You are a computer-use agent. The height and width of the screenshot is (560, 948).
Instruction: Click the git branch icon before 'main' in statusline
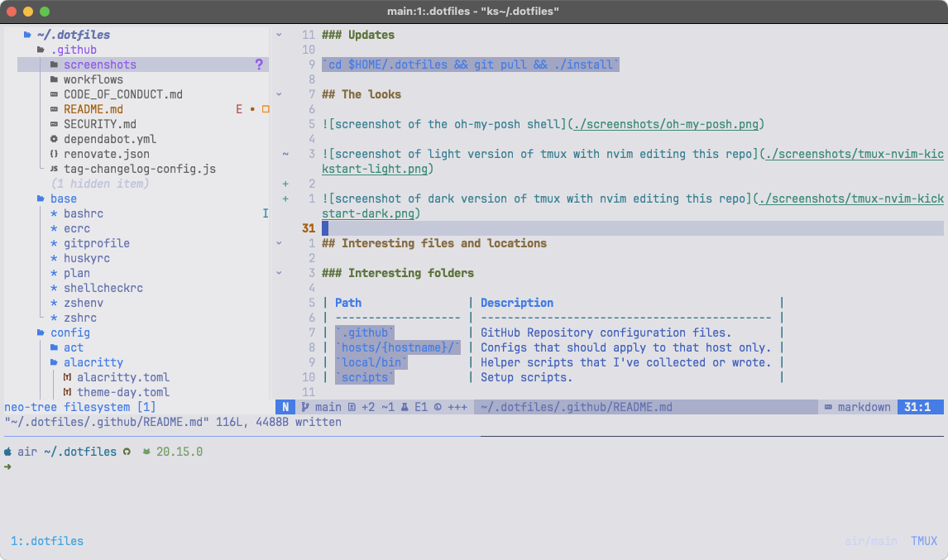[304, 407]
